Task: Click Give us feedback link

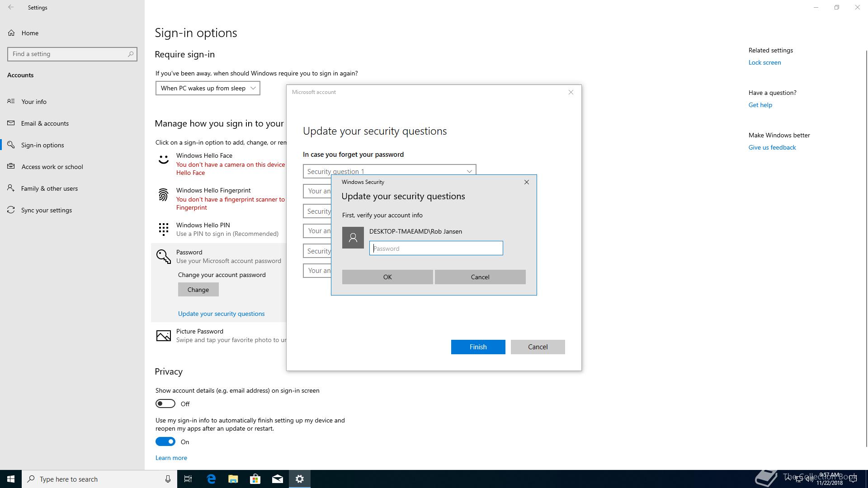Action: click(772, 147)
